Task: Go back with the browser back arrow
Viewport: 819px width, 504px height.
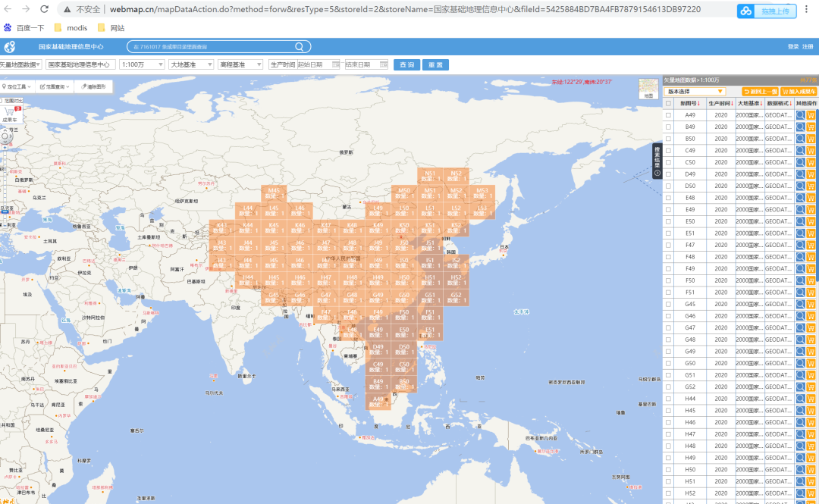Action: coord(8,9)
